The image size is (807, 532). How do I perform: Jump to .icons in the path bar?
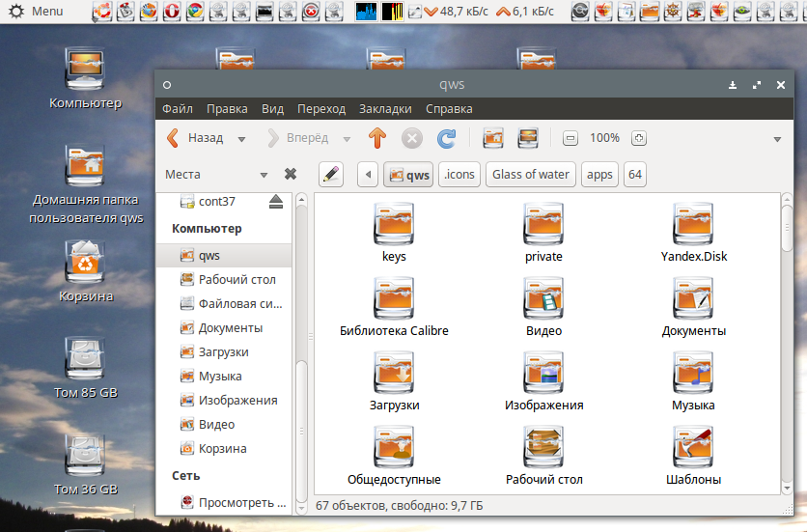pos(459,175)
